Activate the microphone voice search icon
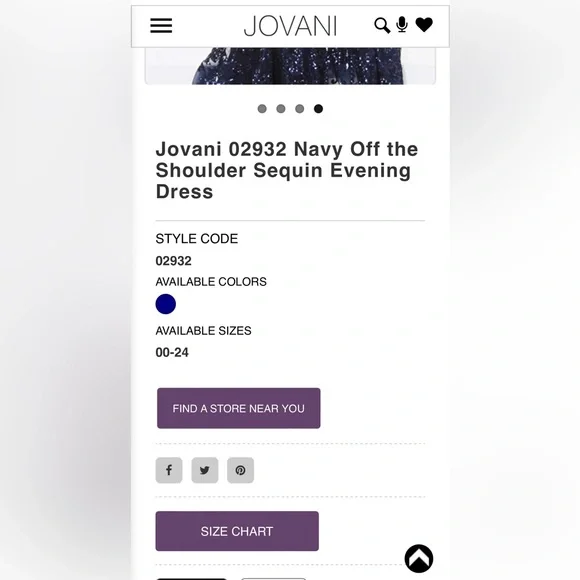 (402, 25)
